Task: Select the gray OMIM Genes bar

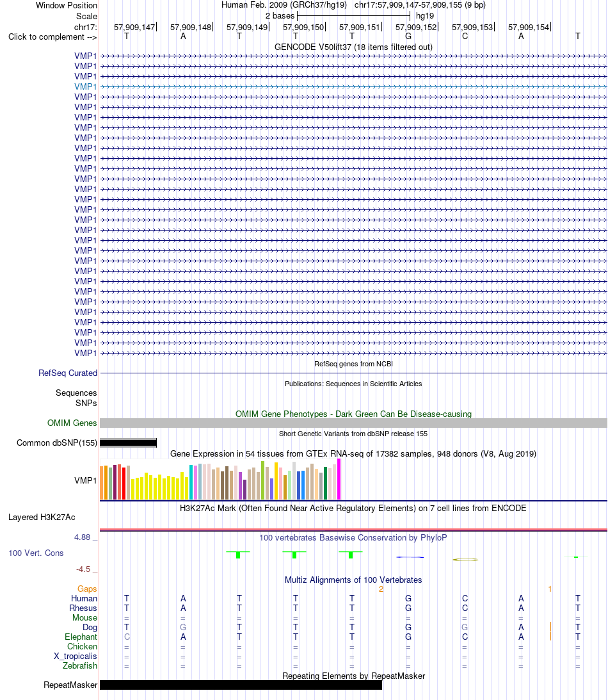Action: pyautogui.click(x=353, y=423)
